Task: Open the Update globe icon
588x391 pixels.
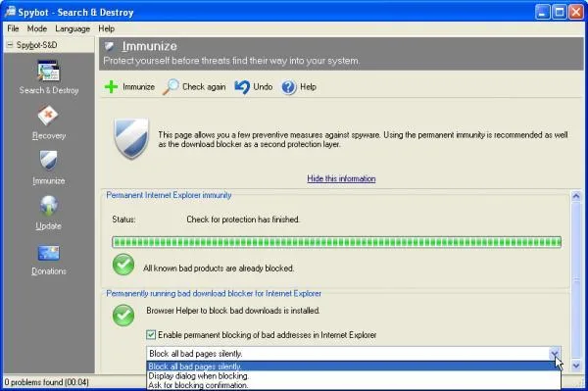Action: tap(49, 206)
